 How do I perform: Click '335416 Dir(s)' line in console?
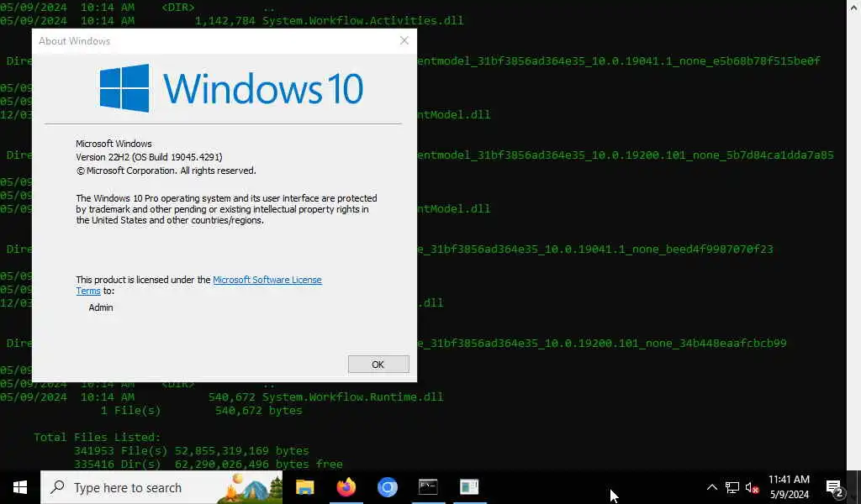pos(209,465)
